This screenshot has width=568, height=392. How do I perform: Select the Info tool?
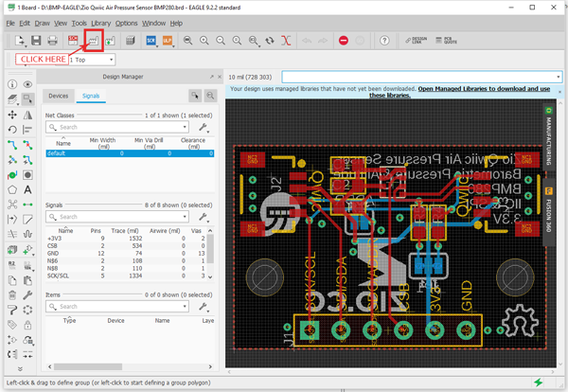pos(12,84)
